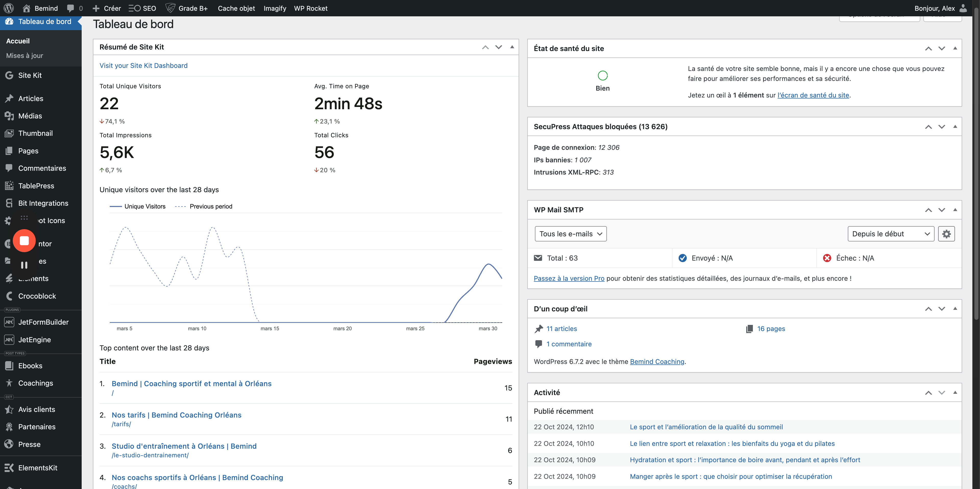Open the 1 commentaire link
The image size is (980, 489).
(569, 344)
